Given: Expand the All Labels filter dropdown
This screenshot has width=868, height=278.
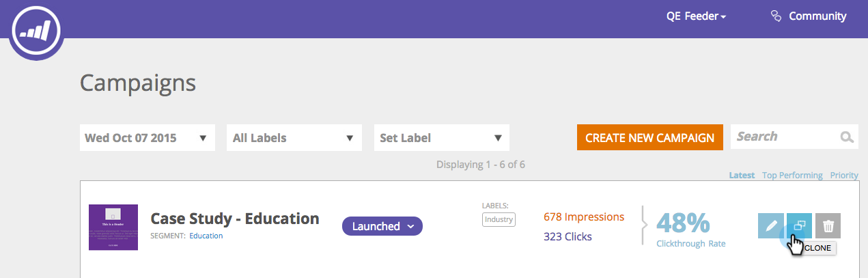Looking at the screenshot, I should pos(294,137).
